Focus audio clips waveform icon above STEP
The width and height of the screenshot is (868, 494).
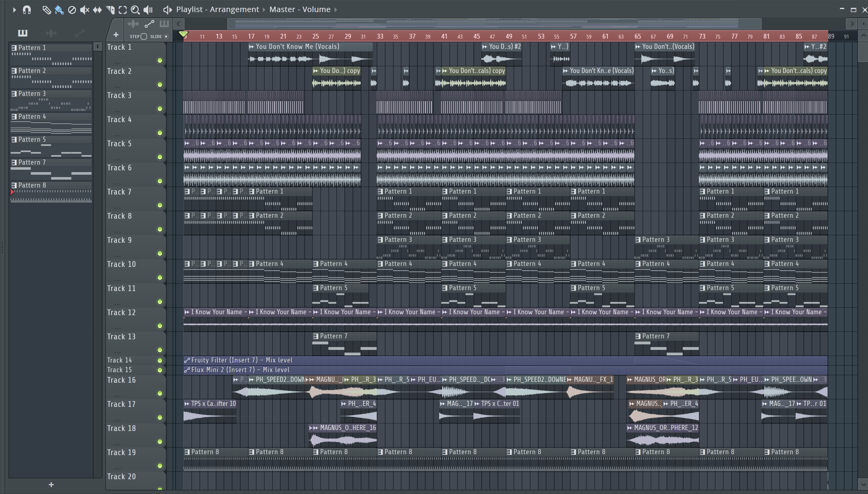[133, 24]
